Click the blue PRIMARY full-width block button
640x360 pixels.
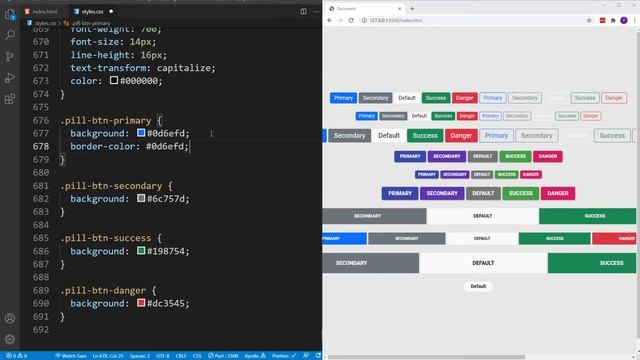coord(344,238)
